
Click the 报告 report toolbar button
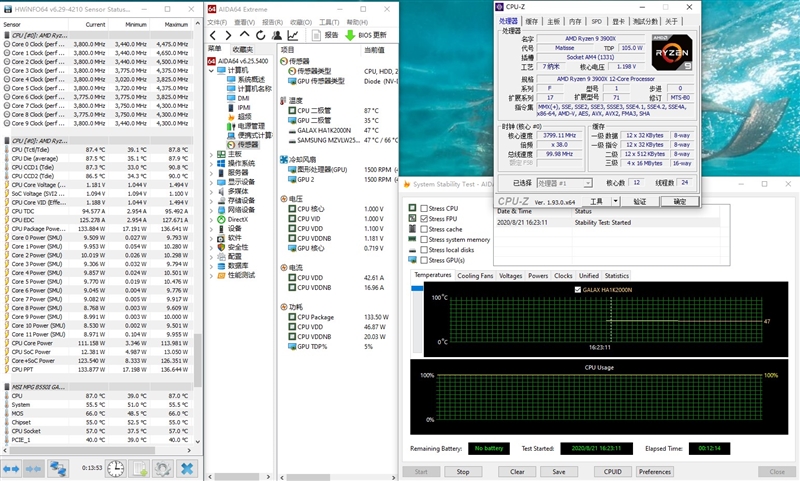(325, 35)
